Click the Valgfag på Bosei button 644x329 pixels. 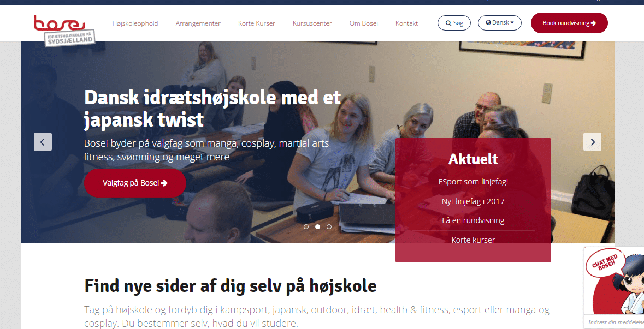point(135,183)
